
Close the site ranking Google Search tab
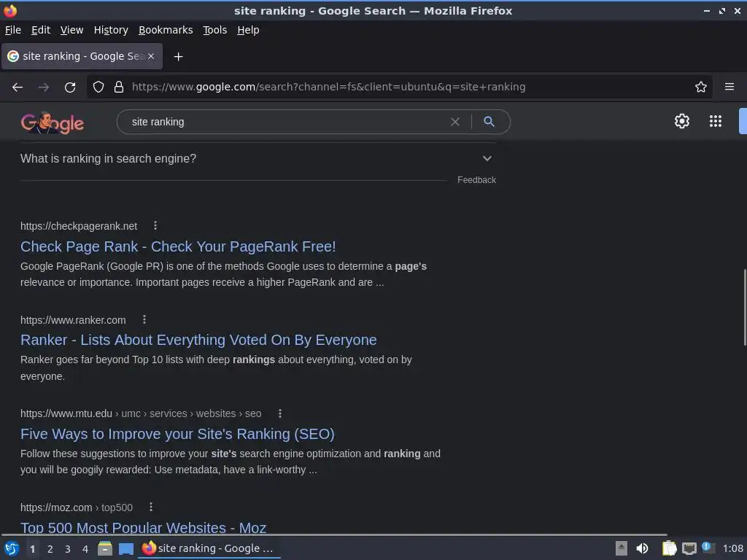[x=151, y=56]
